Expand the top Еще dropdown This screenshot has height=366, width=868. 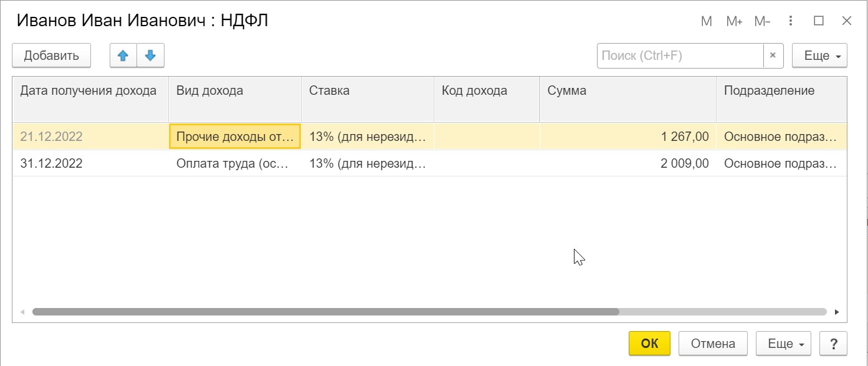819,55
